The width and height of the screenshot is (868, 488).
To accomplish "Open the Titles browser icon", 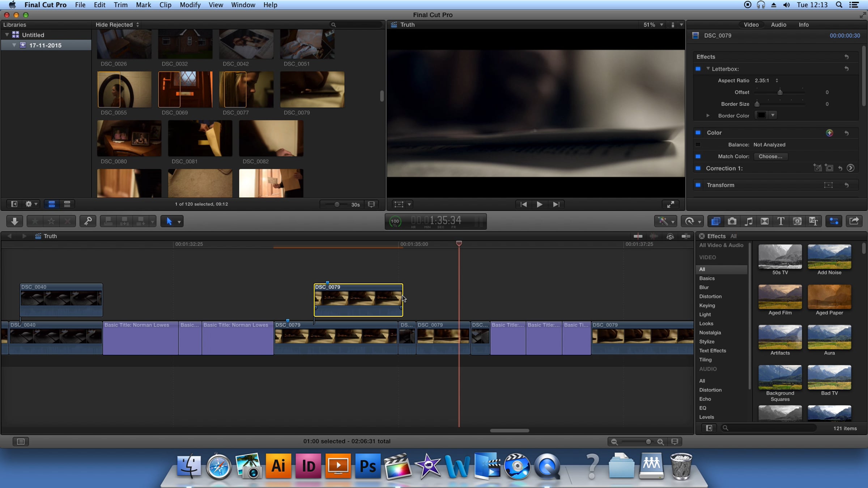I will pos(780,221).
